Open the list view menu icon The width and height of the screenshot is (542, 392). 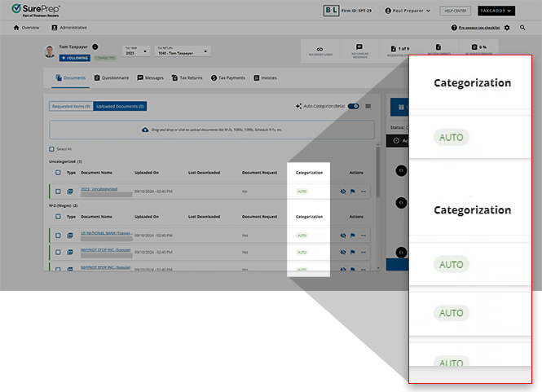click(x=368, y=106)
